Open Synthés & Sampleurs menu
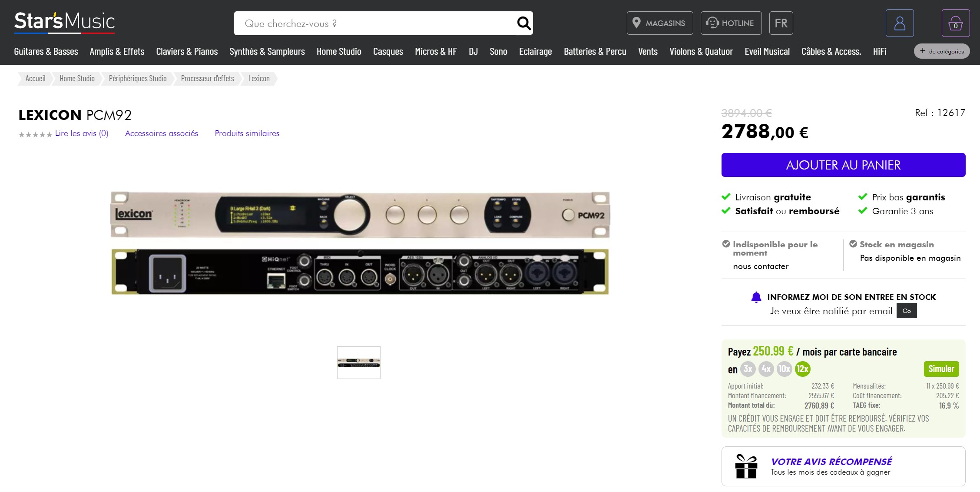Image resolution: width=980 pixels, height=492 pixels. (267, 52)
